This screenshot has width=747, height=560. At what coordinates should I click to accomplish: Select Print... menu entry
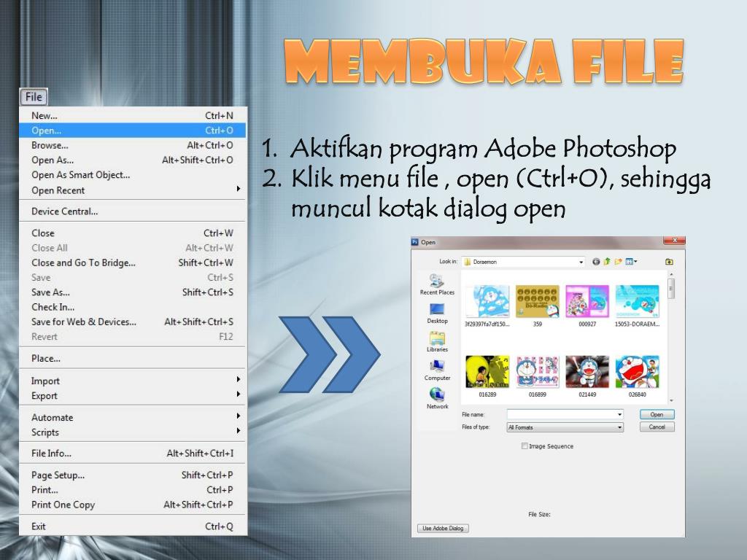(x=133, y=489)
